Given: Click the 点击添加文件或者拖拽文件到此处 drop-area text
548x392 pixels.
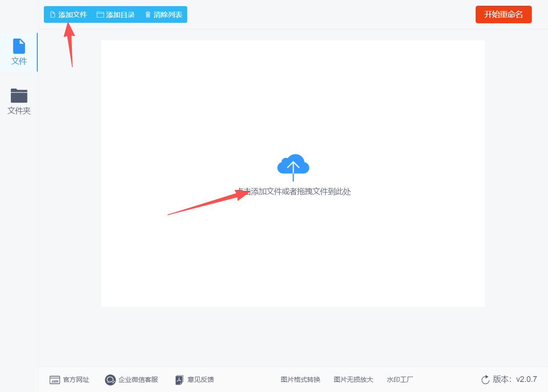Looking at the screenshot, I should pos(293,192).
